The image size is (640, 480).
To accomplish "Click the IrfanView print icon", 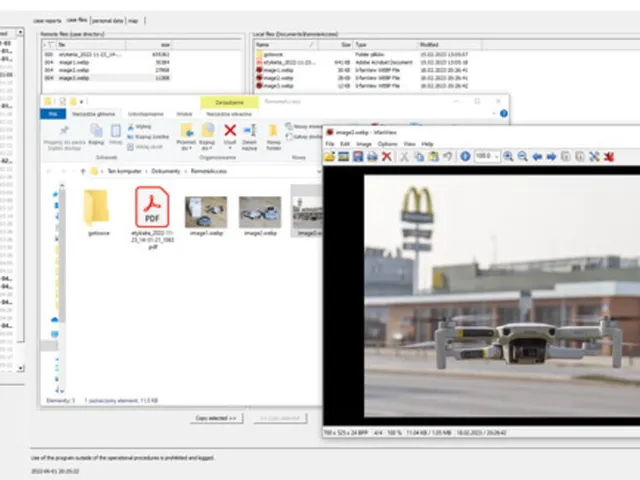I will coord(372,157).
